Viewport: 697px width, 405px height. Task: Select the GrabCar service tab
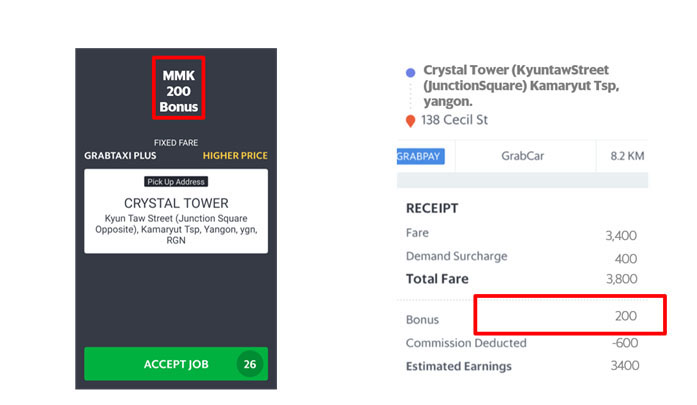pos(526,156)
